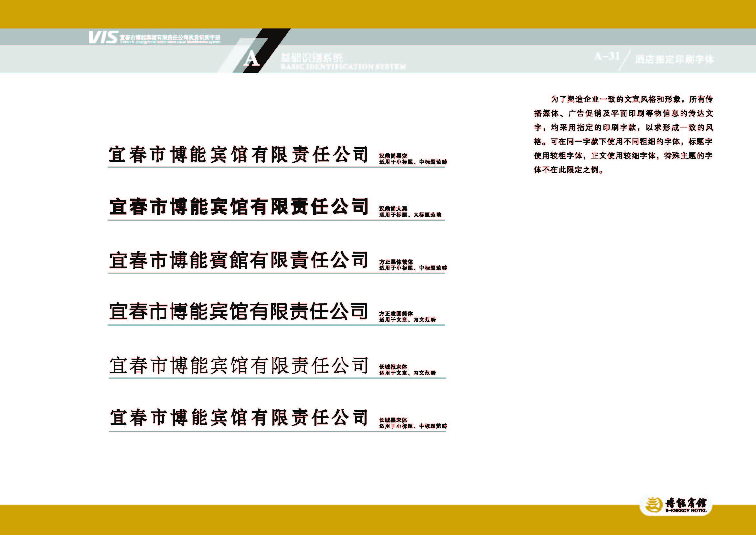Click the traditional-character sample '宜春市博能賓館有限責任公司'

coord(239,260)
